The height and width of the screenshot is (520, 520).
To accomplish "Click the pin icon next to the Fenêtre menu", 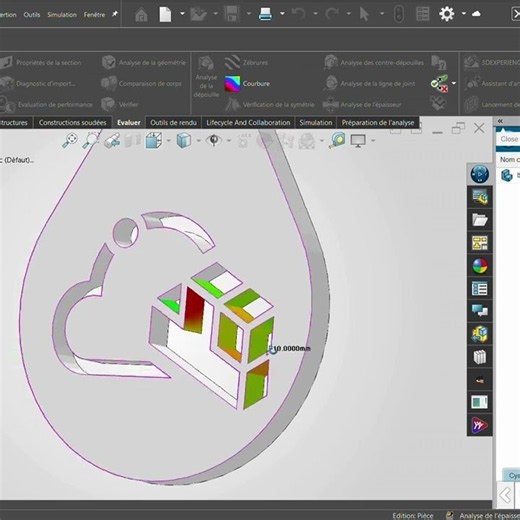I will 115,14.
